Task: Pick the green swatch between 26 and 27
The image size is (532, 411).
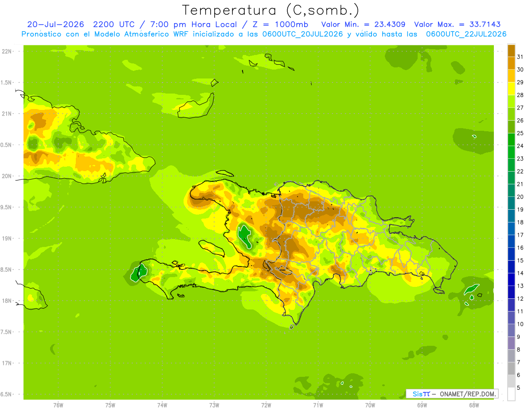Action: tap(511, 114)
